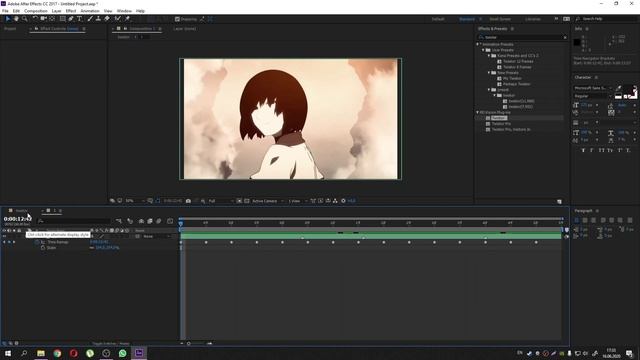Select the Zoom magnifier tool
The image size is (640, 360).
(x=24, y=19)
